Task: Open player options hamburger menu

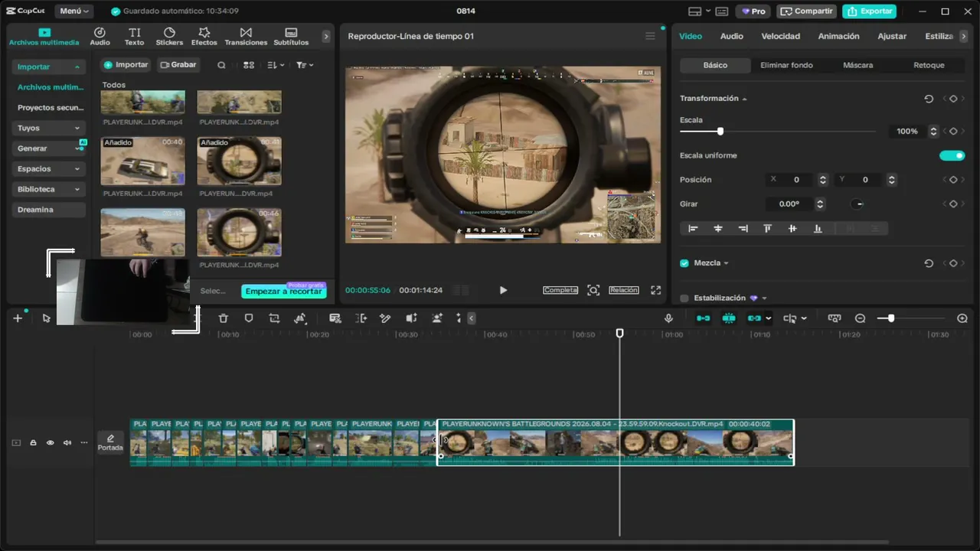Action: click(650, 36)
